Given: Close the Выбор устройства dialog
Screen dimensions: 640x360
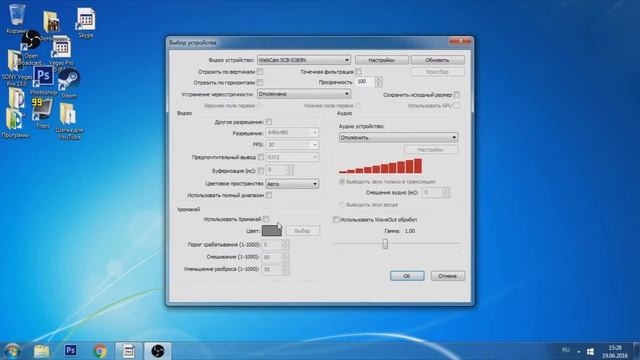Looking at the screenshot, I should pos(460,41).
